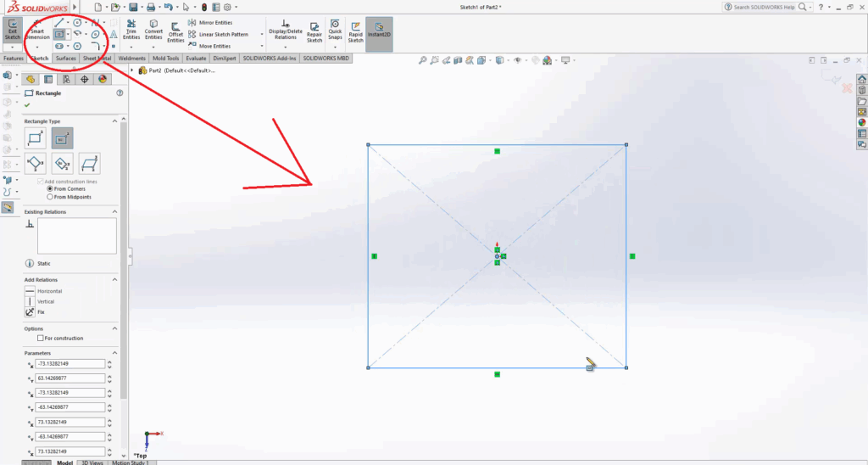Confirm rectangle with the green checkmark
This screenshot has height=465, width=868.
[x=27, y=104]
